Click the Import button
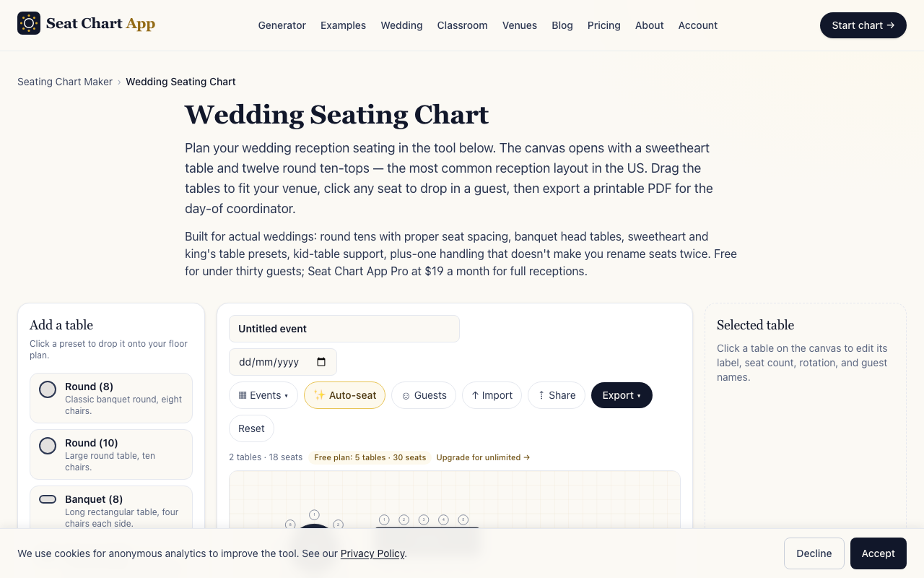924x578 pixels. point(492,395)
